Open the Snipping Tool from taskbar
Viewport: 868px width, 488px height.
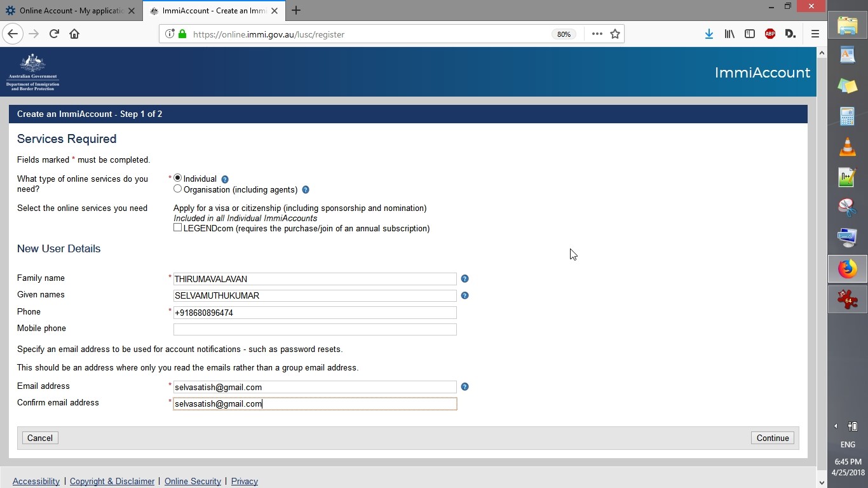click(848, 208)
